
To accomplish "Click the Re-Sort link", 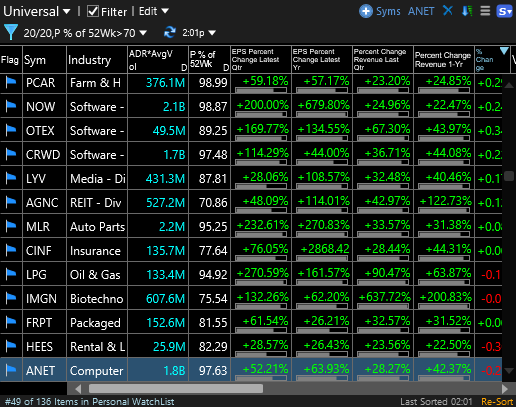I will (x=497, y=402).
